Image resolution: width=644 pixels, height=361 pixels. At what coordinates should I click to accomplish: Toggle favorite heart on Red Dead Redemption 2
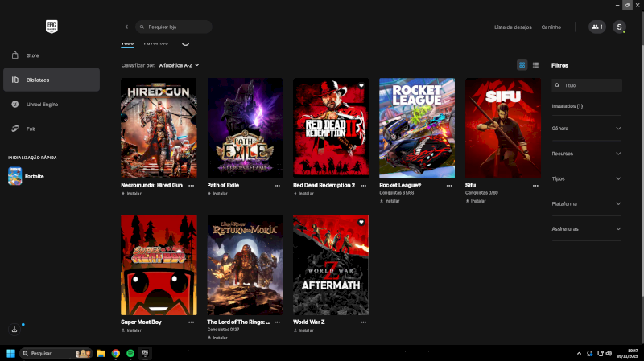361,85
